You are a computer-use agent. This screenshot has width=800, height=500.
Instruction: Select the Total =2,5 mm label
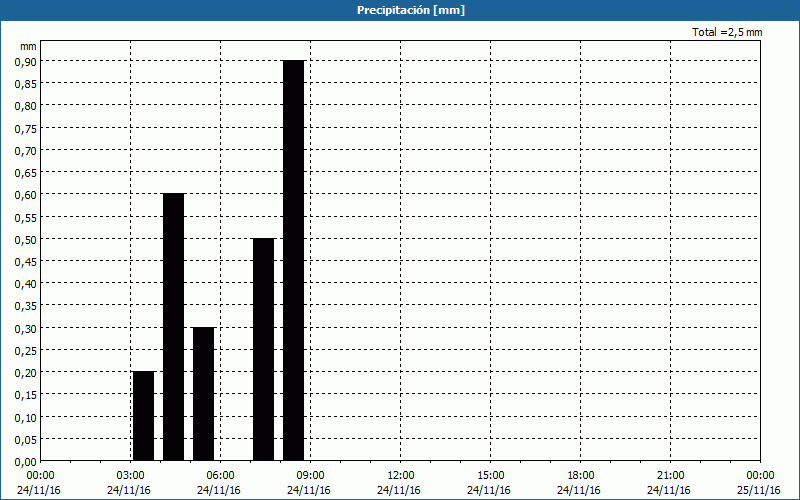tap(727, 32)
